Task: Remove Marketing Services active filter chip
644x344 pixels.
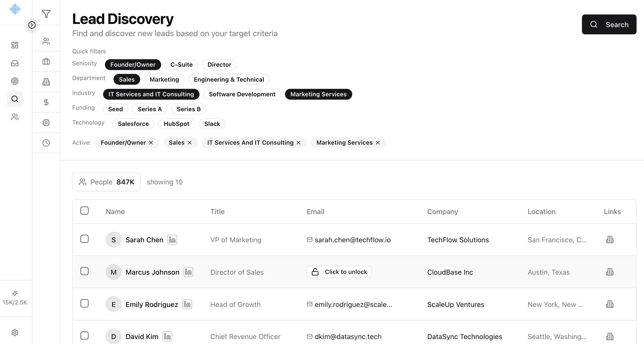Action: (378, 143)
